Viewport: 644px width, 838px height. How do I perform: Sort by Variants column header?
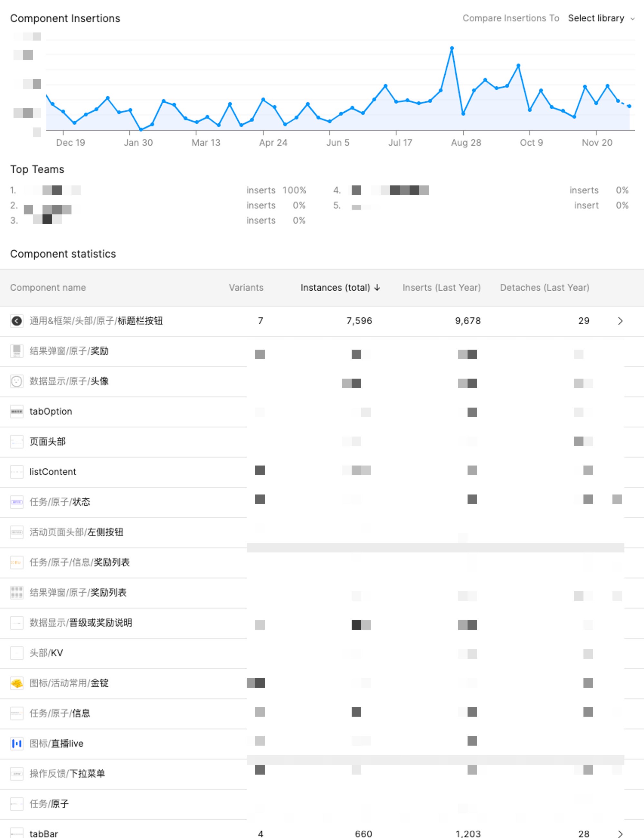pyautogui.click(x=246, y=287)
